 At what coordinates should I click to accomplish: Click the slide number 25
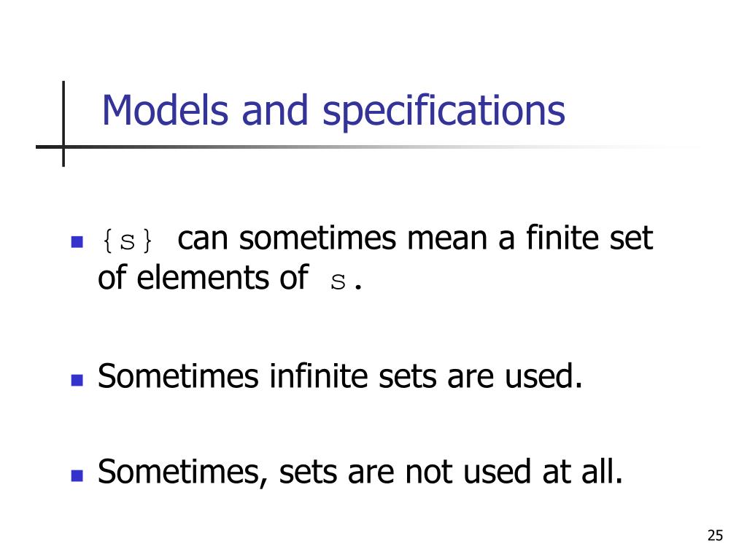[715, 536]
